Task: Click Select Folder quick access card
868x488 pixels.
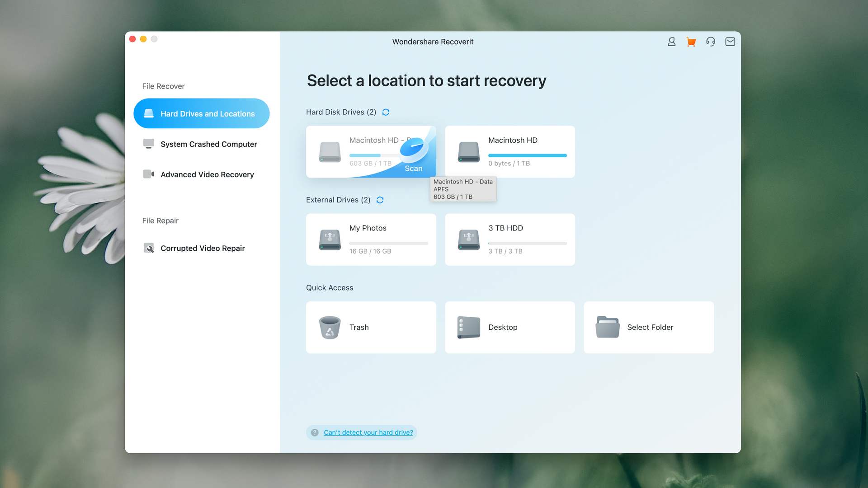Action: pos(648,327)
